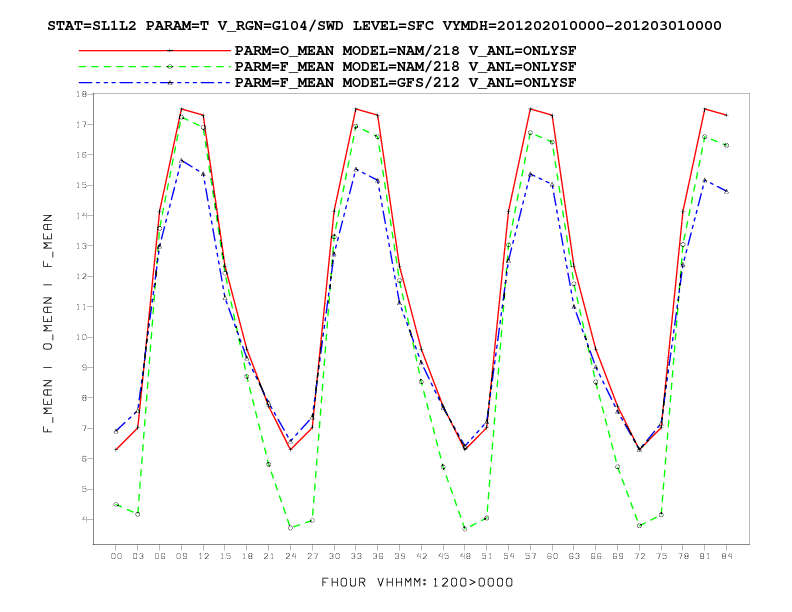The image size is (792, 612).
Task: Select the F_MEAN NAM/218 legend label
Action: tap(405, 67)
